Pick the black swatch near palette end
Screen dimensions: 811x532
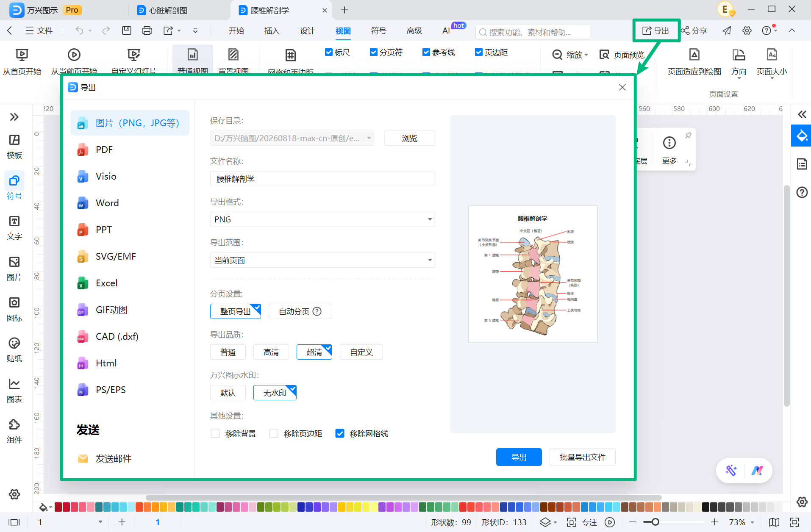click(705, 507)
